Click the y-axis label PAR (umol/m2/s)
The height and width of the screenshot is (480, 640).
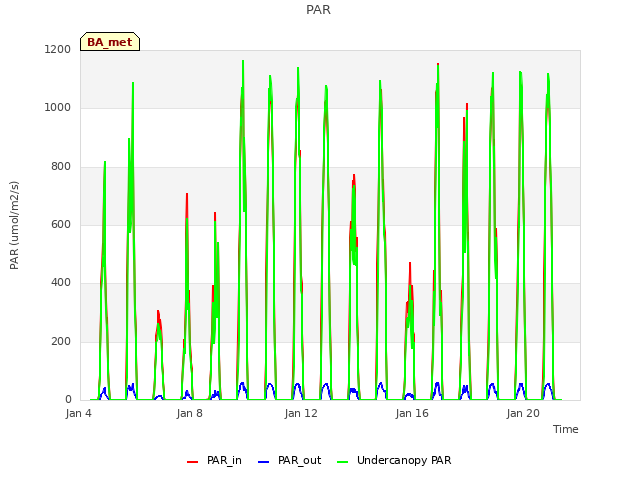click(x=14, y=225)
